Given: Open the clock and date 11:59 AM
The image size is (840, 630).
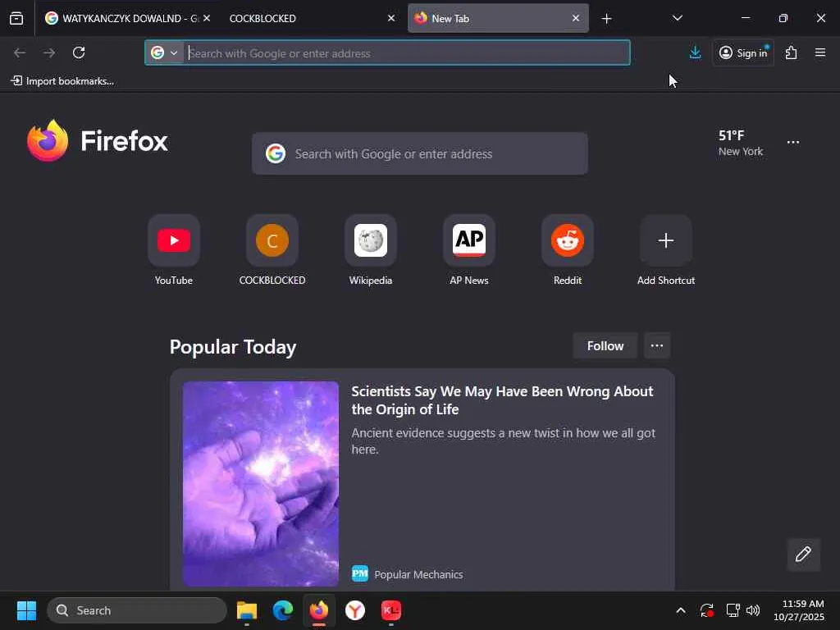Looking at the screenshot, I should click(799, 610).
